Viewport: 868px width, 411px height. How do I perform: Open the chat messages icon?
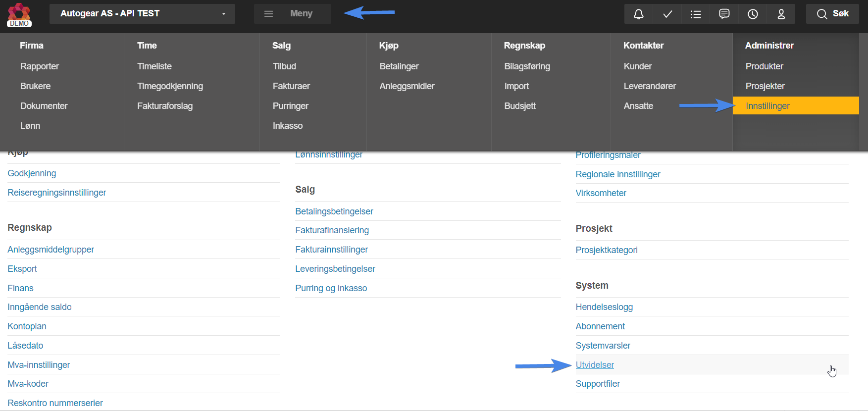coord(724,14)
